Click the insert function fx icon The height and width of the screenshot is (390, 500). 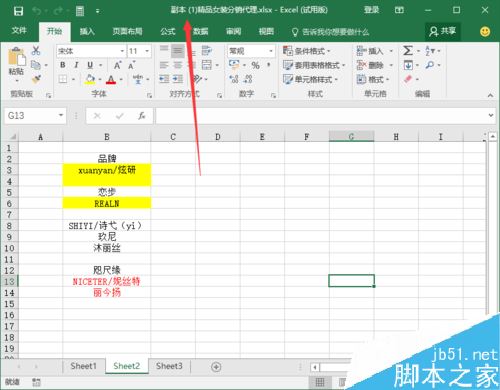[x=142, y=116]
